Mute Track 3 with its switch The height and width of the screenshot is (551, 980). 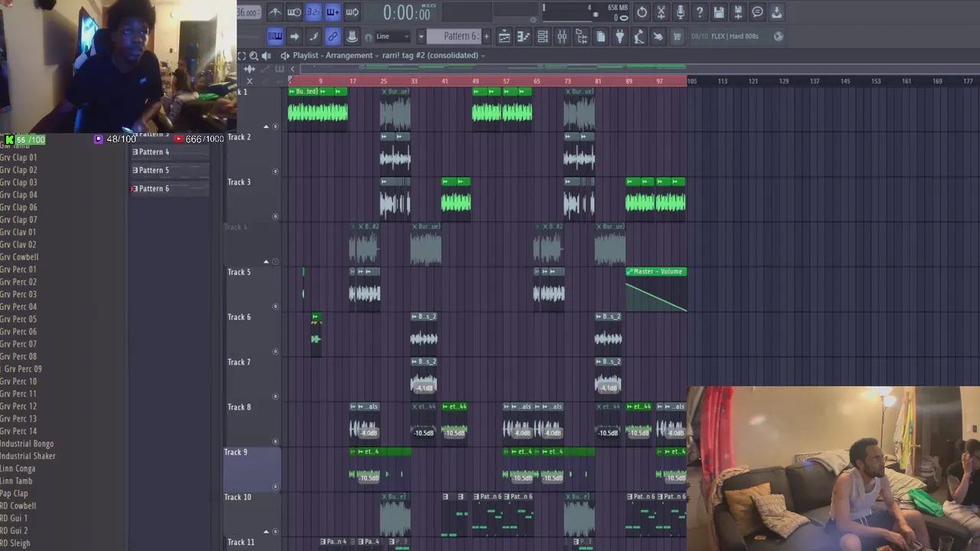pos(276,217)
